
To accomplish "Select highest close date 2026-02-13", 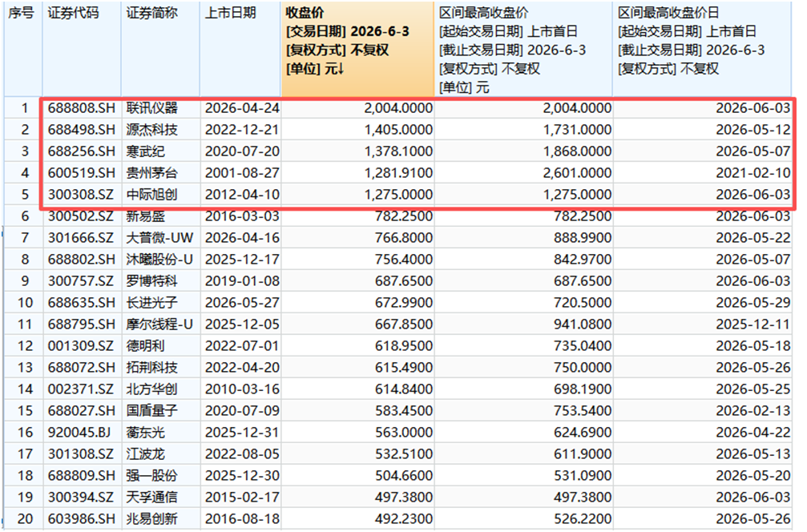I will coord(703,410).
